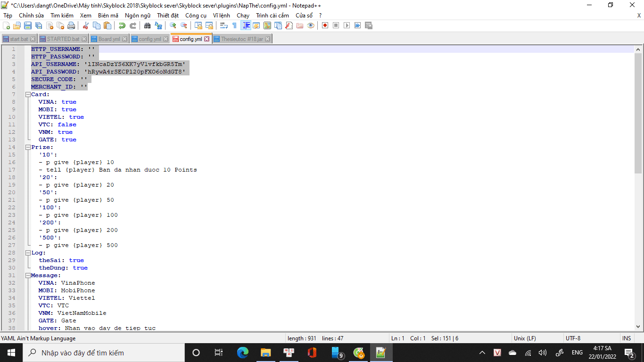
Task: Collapse the Card: block fold marker
Action: [28, 94]
